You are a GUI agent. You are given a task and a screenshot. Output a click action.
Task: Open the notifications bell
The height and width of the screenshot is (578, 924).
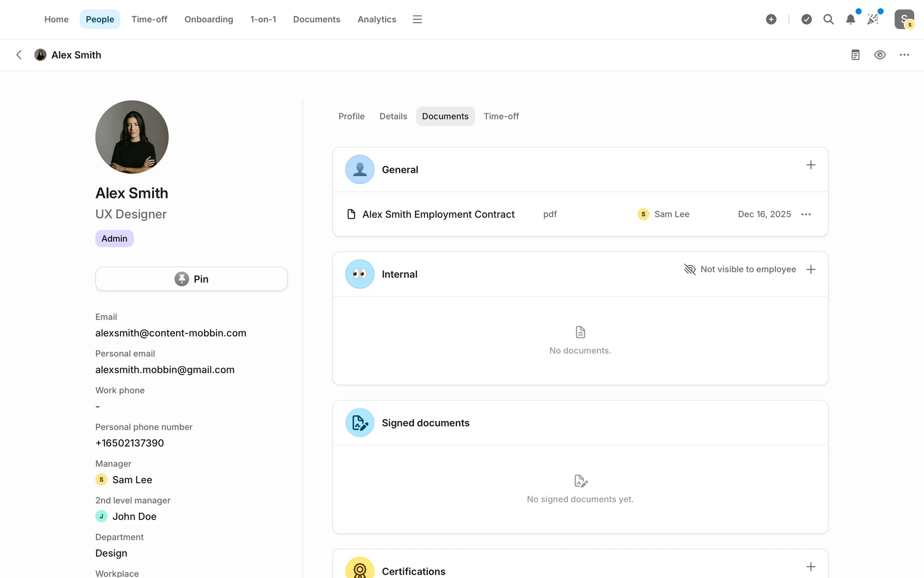click(x=850, y=19)
